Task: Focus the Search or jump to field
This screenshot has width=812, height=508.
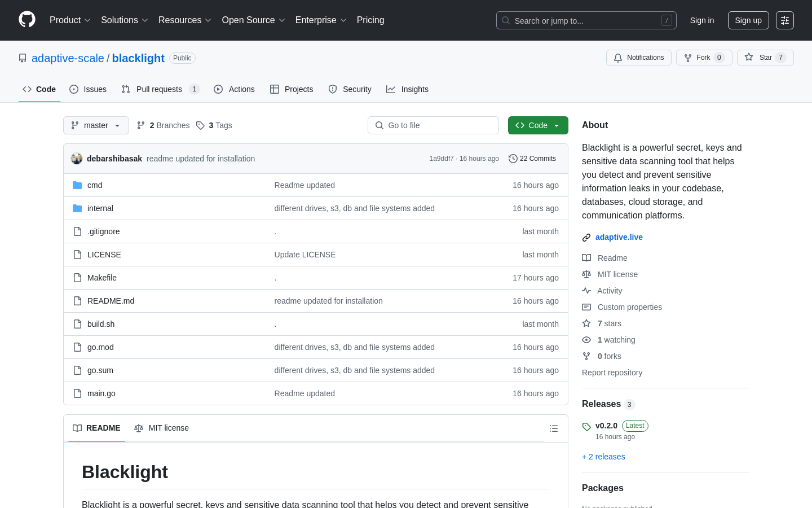Action: [x=586, y=20]
